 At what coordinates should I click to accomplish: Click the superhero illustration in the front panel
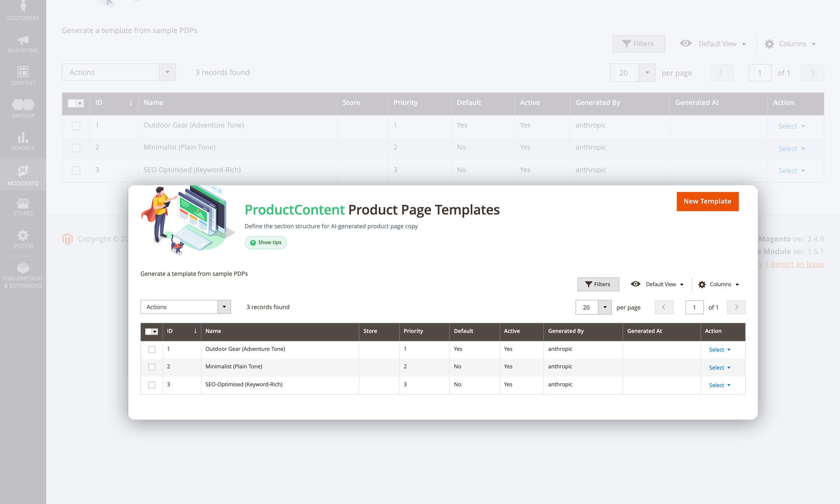(x=188, y=220)
